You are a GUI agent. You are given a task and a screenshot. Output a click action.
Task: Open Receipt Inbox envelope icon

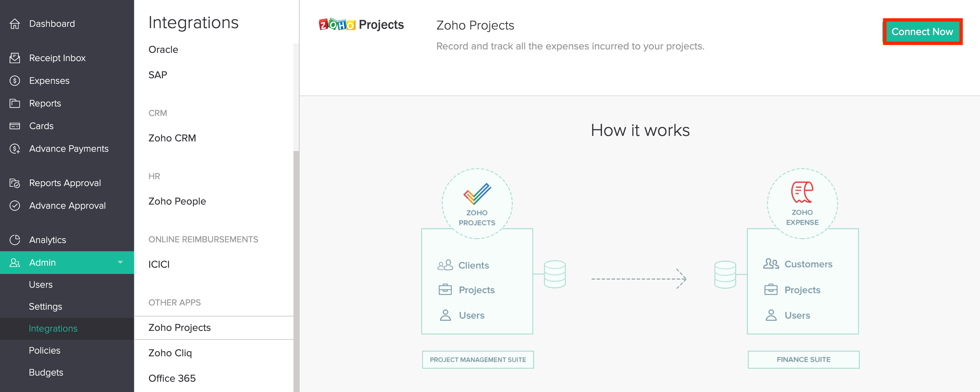point(15,58)
